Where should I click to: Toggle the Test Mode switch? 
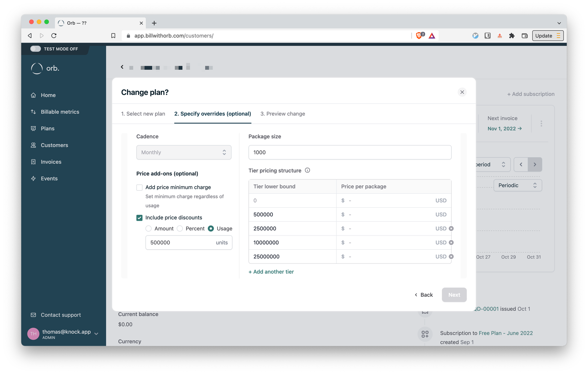(36, 49)
